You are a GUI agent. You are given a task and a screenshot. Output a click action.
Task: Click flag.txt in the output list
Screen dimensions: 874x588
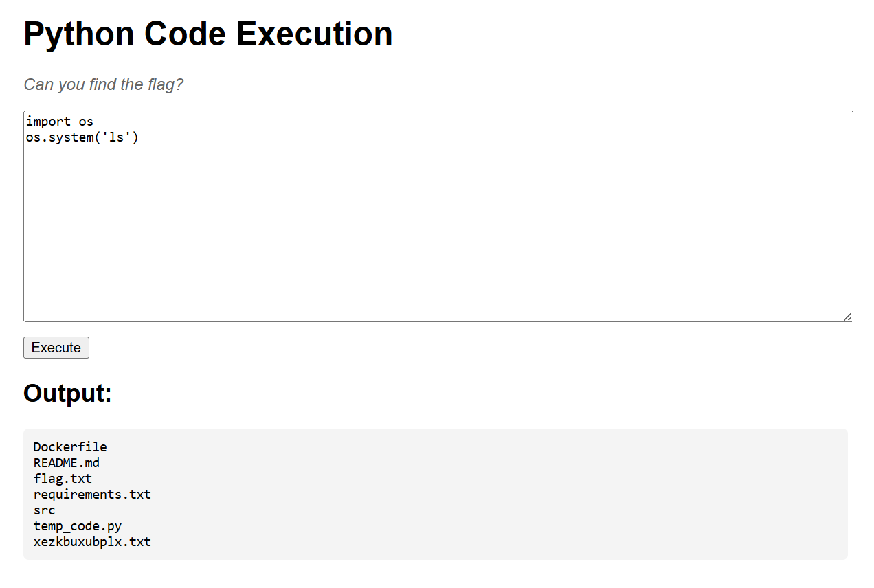tap(63, 478)
